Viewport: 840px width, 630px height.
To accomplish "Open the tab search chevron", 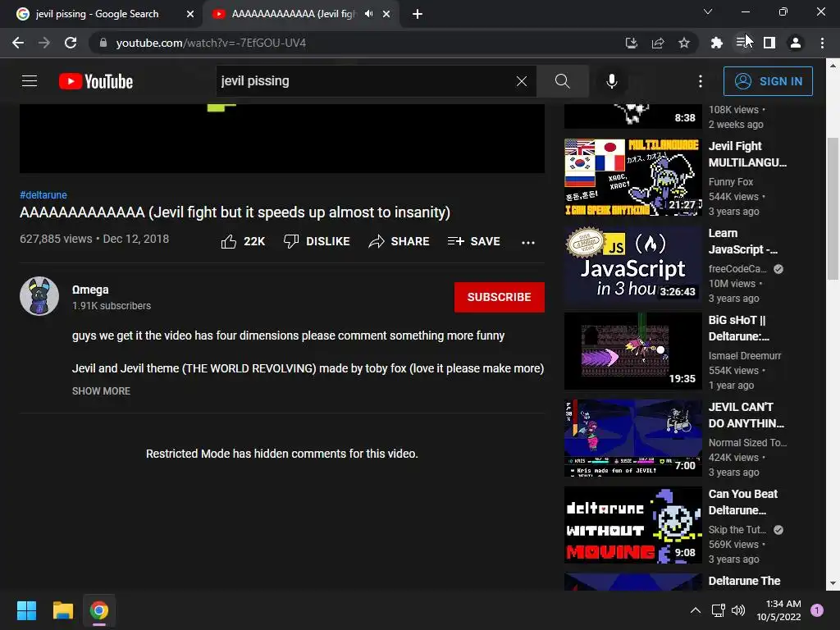I will tap(708, 11).
